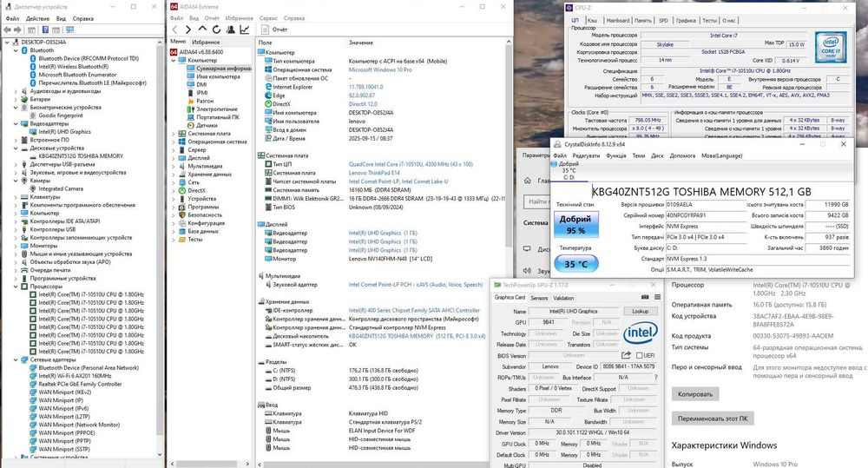Collapse Processors (Процессоры) node
The width and height of the screenshot is (868, 468).
click(x=16, y=287)
